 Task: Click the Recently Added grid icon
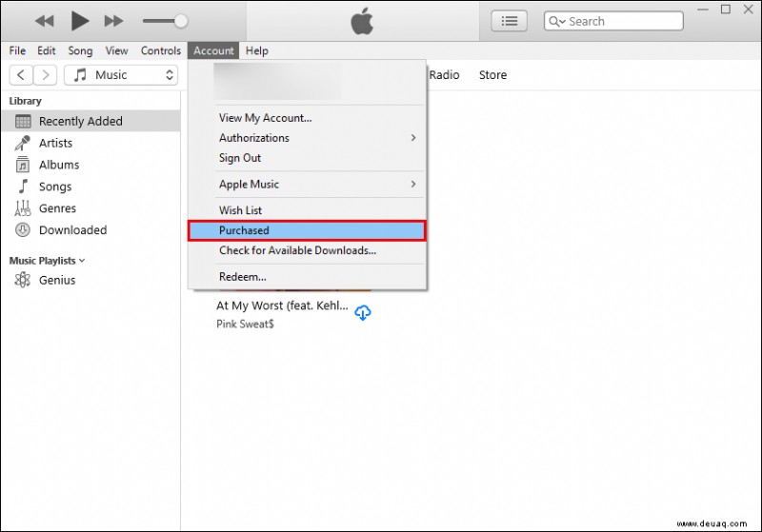click(x=23, y=121)
